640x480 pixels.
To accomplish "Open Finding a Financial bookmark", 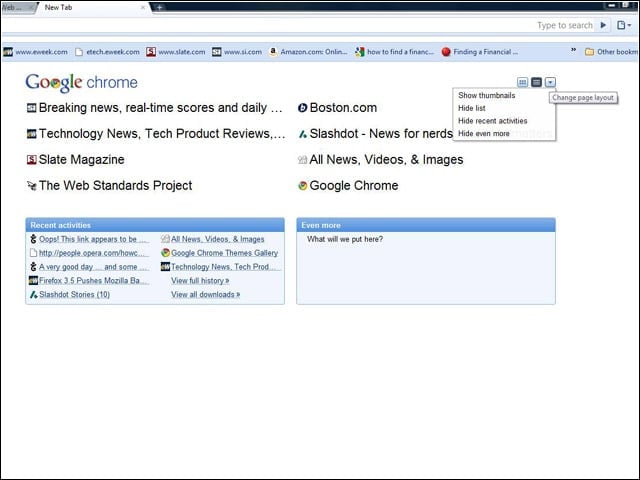I will [480, 52].
